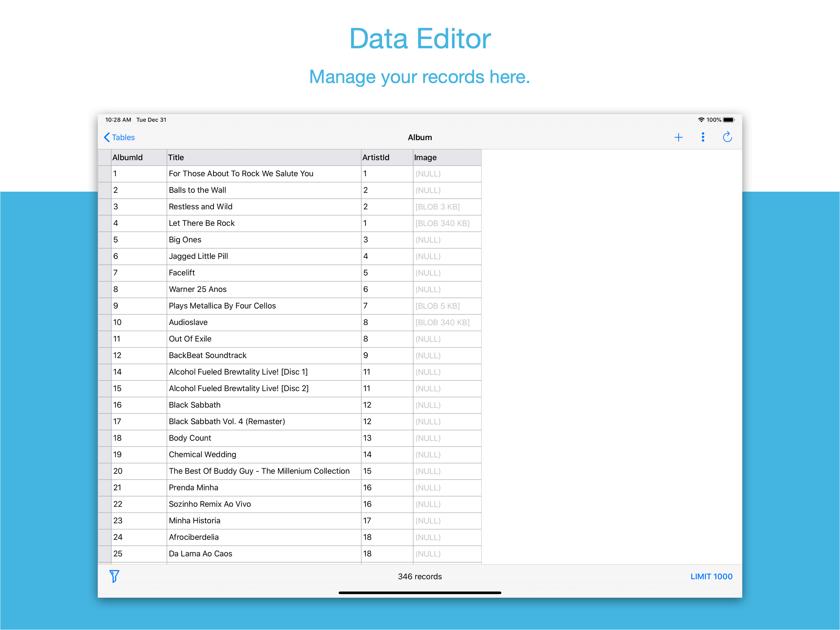Click the plus icon to add record
The image size is (840, 630).
click(678, 137)
